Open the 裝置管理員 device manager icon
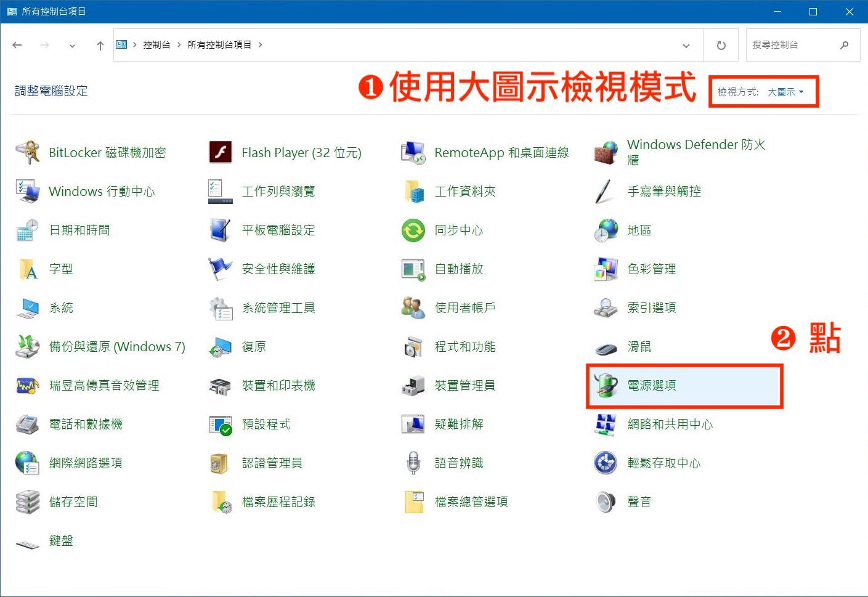The height and width of the screenshot is (597, 868). (413, 386)
